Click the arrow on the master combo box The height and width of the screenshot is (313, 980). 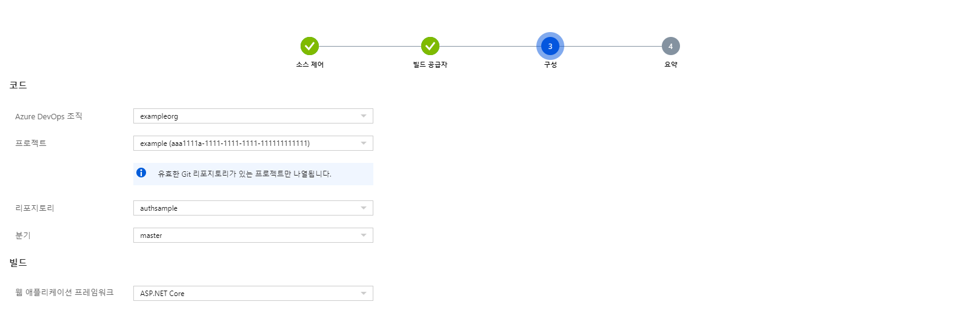pos(364,236)
